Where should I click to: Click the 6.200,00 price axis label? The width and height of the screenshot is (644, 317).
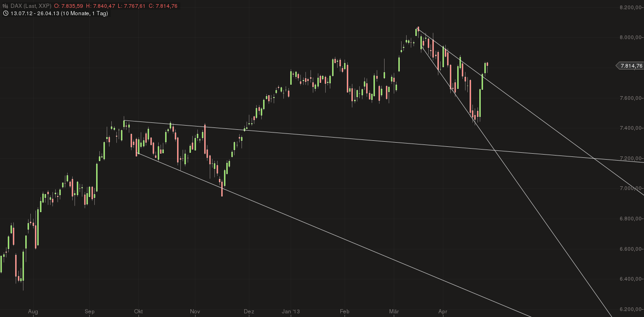point(631,309)
